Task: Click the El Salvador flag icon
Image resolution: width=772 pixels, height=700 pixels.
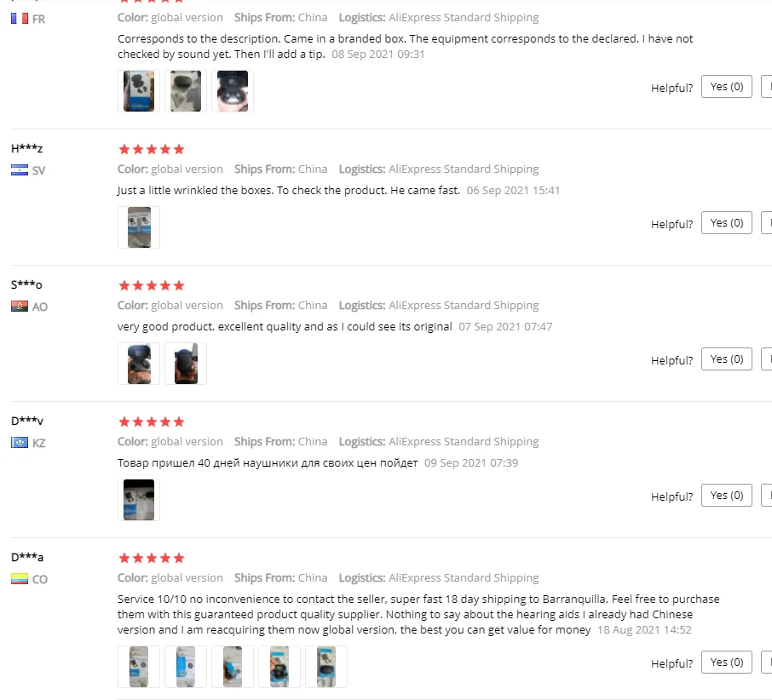Action: click(20, 170)
